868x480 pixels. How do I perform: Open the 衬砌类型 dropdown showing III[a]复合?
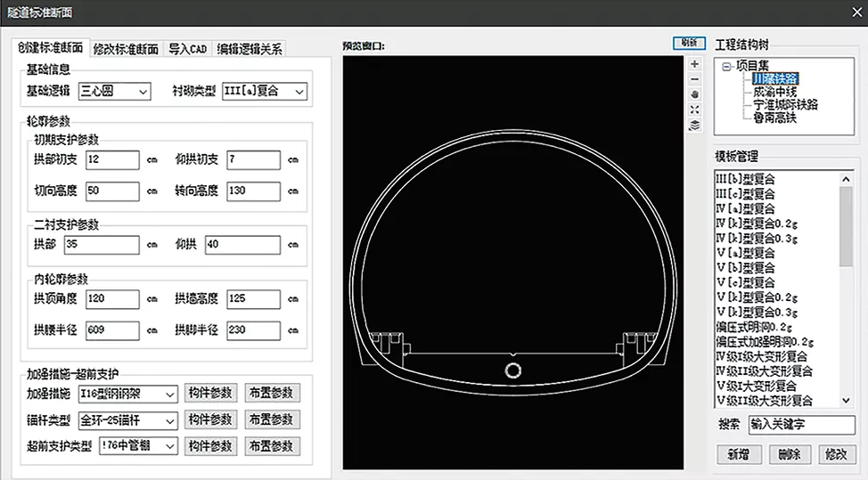point(265,91)
